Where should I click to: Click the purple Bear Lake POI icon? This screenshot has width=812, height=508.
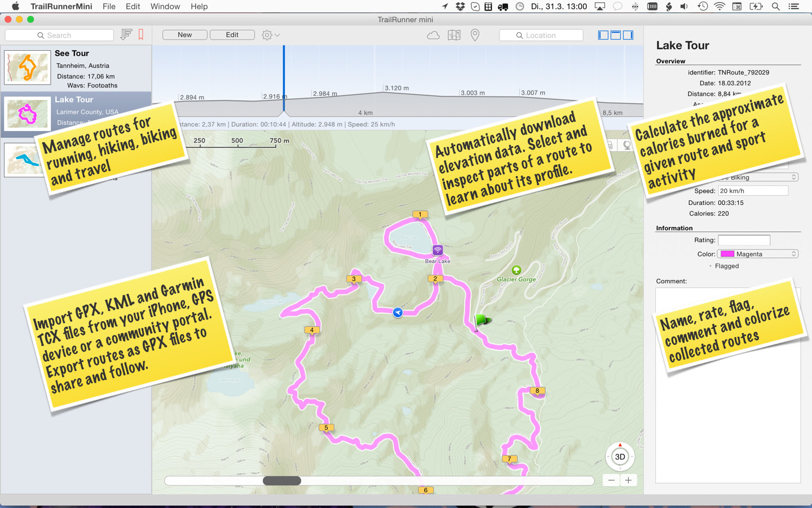click(438, 250)
